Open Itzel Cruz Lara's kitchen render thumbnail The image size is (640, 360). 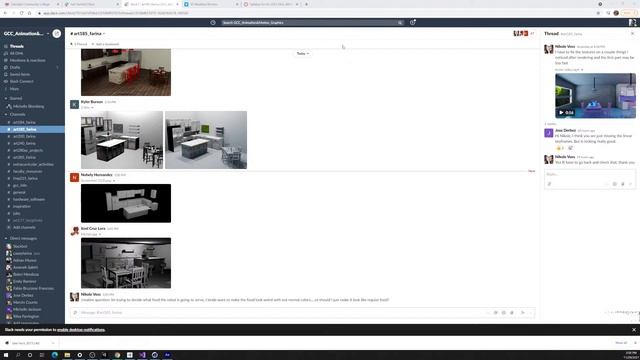pyautogui.click(x=126, y=263)
